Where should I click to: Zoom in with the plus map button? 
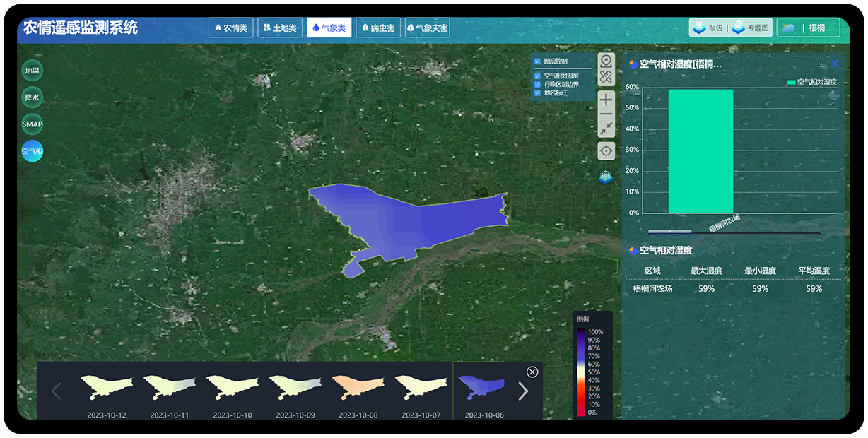(606, 100)
